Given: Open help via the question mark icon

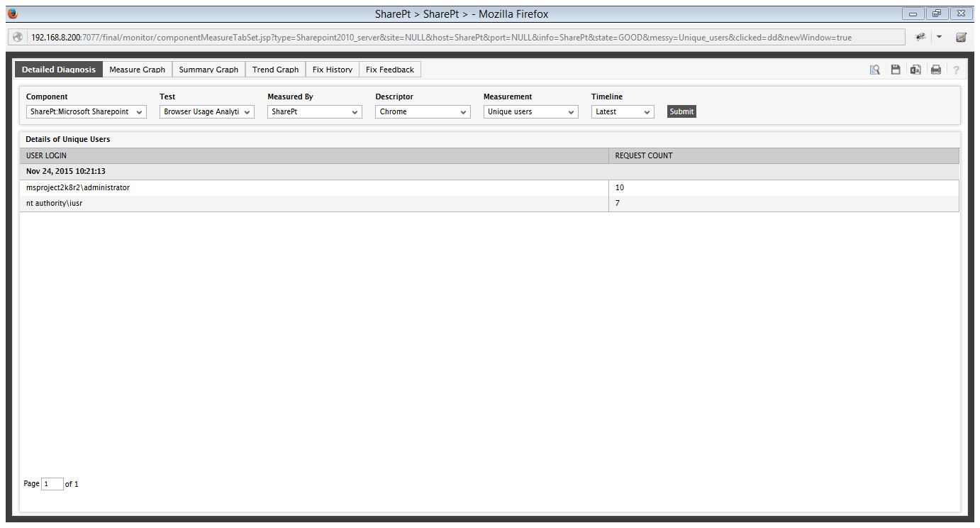Looking at the screenshot, I should (x=956, y=70).
